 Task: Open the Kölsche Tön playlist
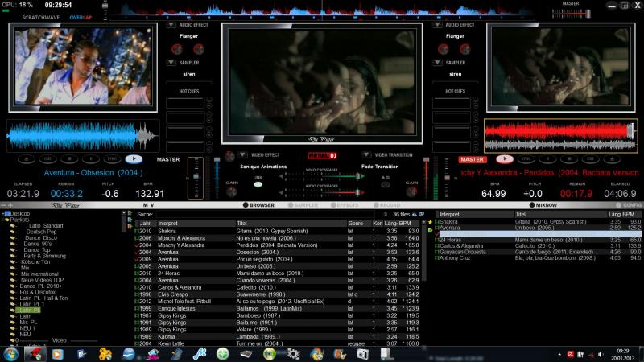[x=35, y=262]
